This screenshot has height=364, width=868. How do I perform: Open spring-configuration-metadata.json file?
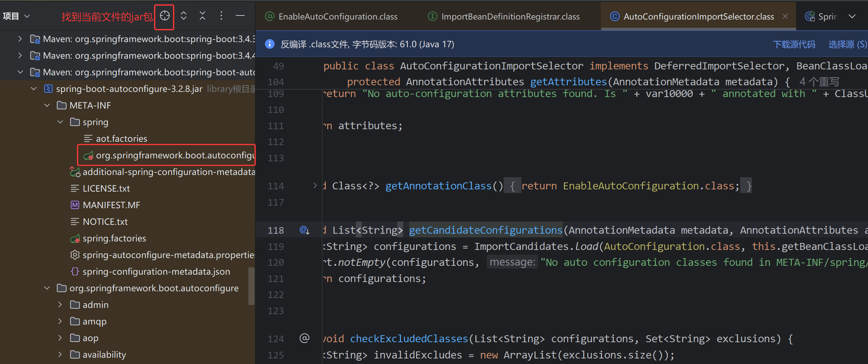pos(156,271)
